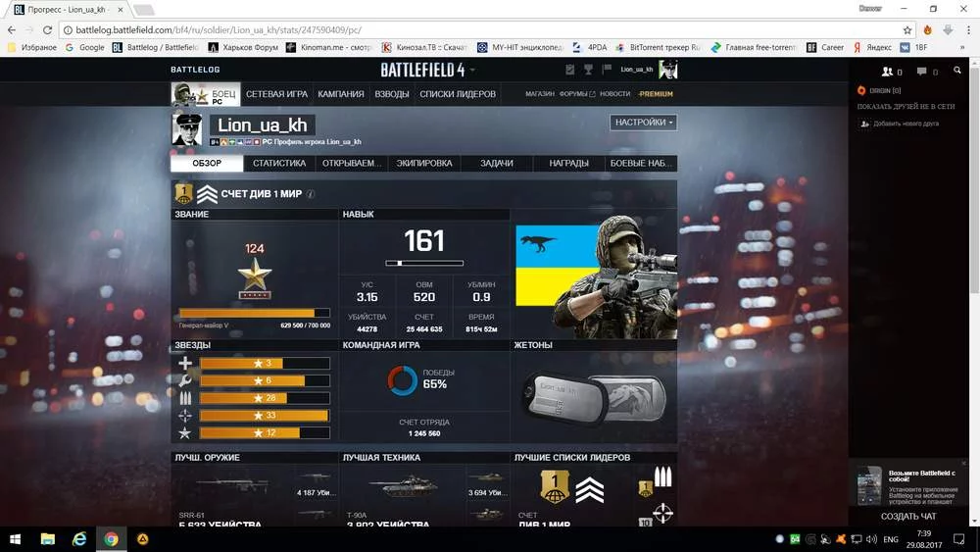
Task: Open the НАСТРОЙКИ dropdown
Action: [x=643, y=123]
